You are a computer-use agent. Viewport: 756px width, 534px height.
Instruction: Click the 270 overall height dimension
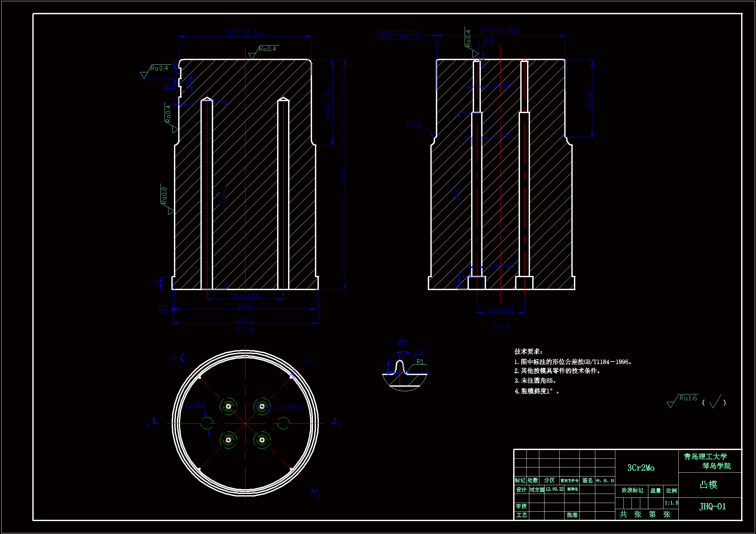click(x=342, y=174)
